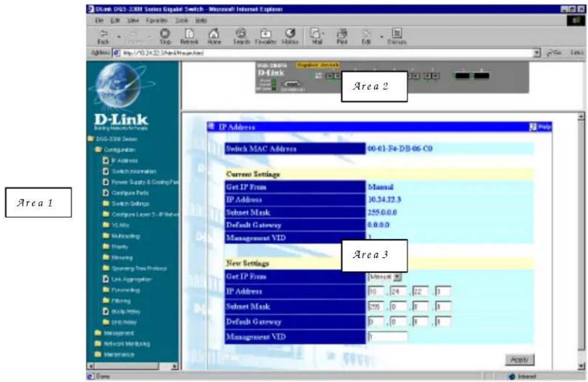Screen dimensions: 588x382
Task: Expand the Maintenance folder
Action: click(115, 354)
